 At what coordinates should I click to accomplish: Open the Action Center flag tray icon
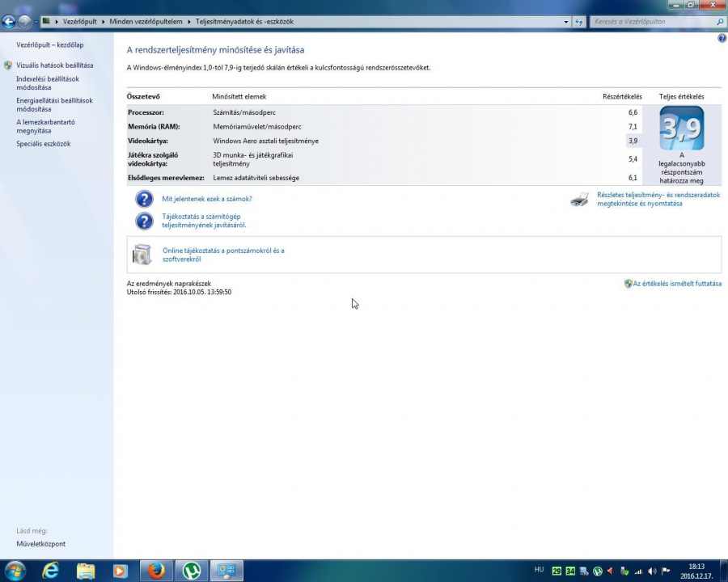[x=666, y=571]
